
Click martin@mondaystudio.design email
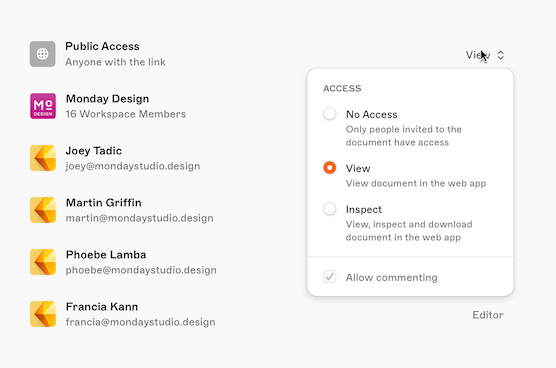click(x=139, y=218)
